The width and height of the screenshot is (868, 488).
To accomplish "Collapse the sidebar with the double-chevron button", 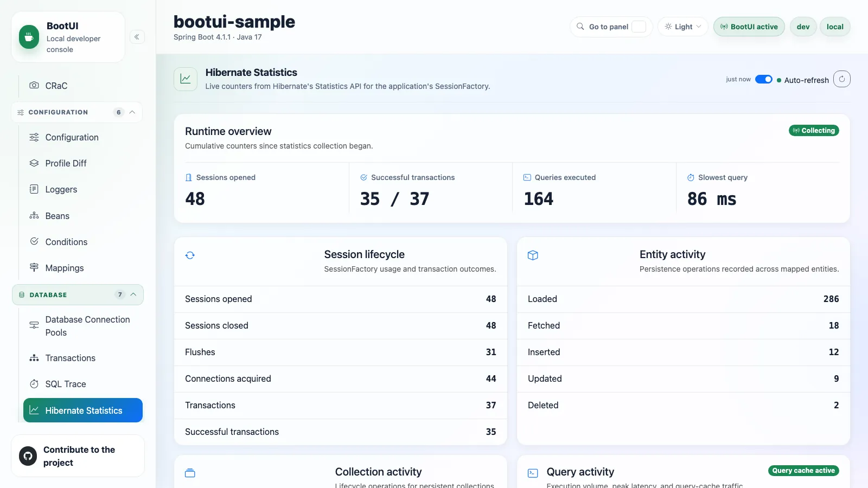I will 137,37.
